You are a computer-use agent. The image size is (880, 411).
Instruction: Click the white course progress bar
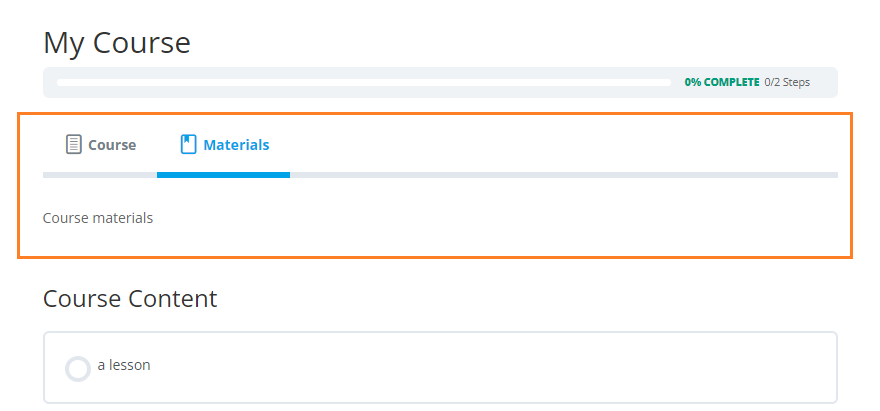[x=364, y=83]
